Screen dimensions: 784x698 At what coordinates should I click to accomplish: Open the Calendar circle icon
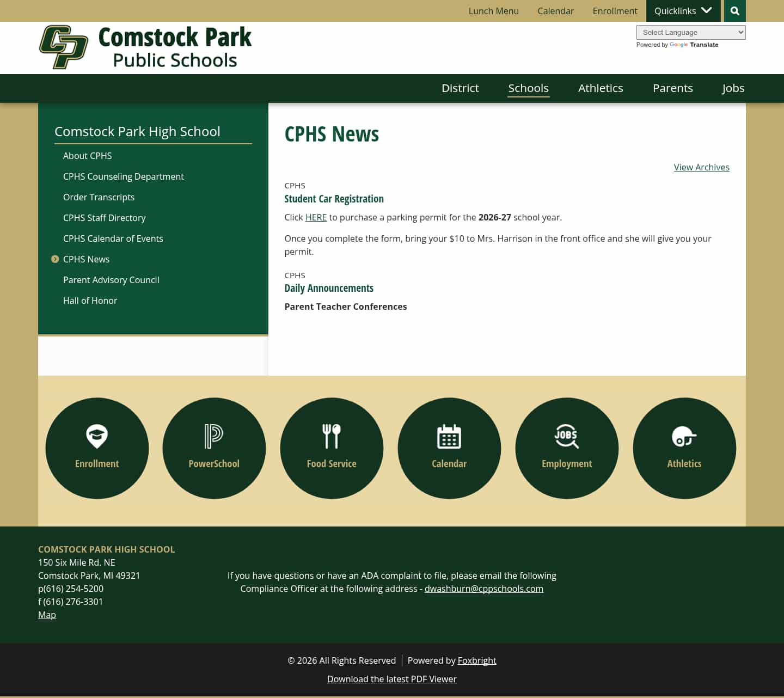point(449,448)
